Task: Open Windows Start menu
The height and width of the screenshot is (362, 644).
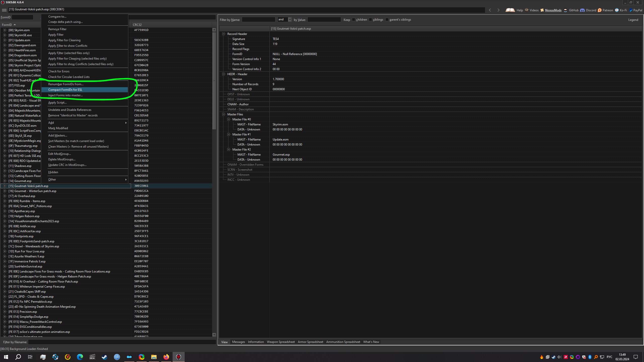Action: coord(6,357)
